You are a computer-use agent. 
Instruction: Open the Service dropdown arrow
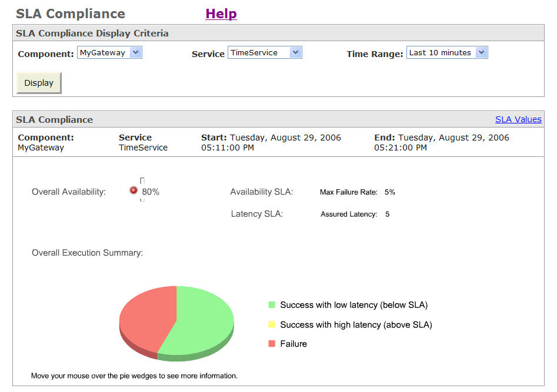click(x=295, y=52)
